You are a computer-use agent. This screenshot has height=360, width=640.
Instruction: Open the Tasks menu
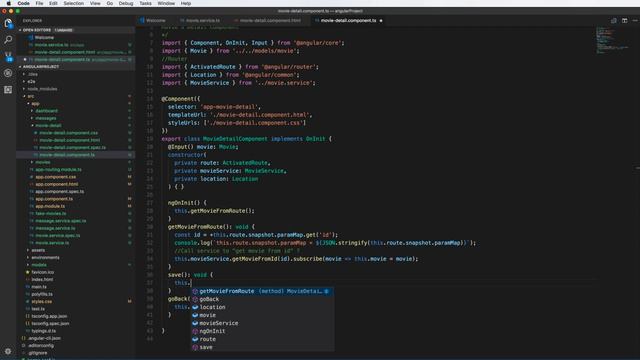[x=145, y=3]
